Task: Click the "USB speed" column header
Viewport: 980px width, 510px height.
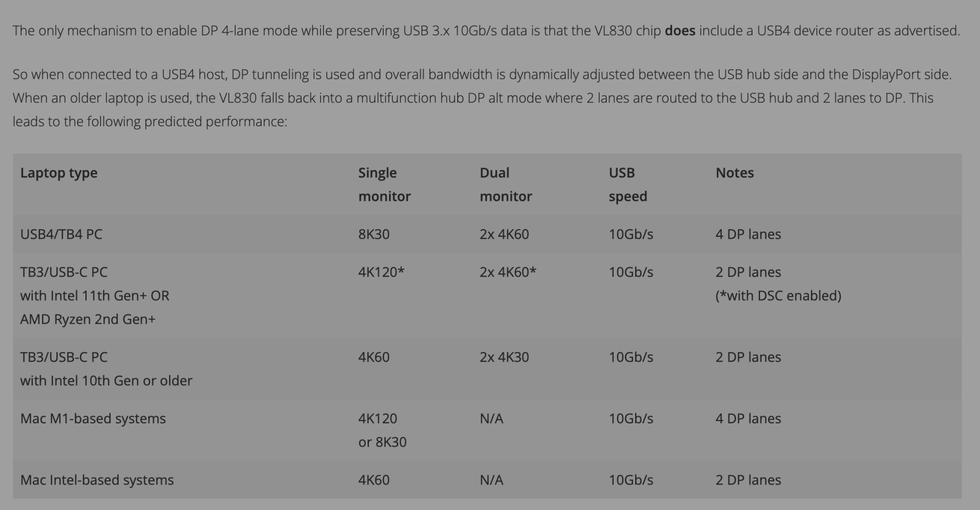Action: 628,184
